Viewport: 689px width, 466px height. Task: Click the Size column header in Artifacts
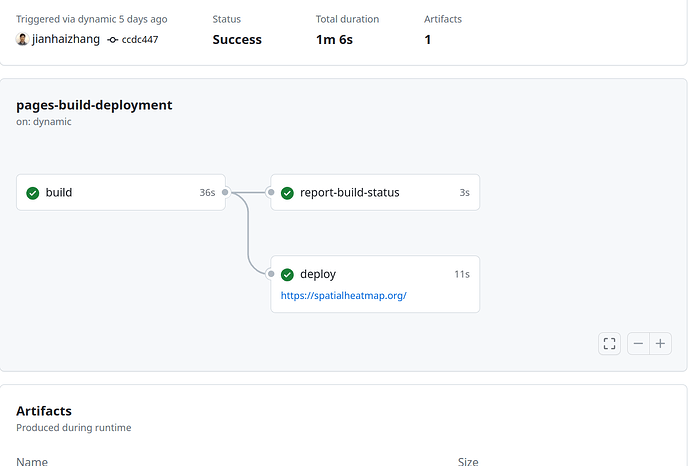tap(468, 461)
